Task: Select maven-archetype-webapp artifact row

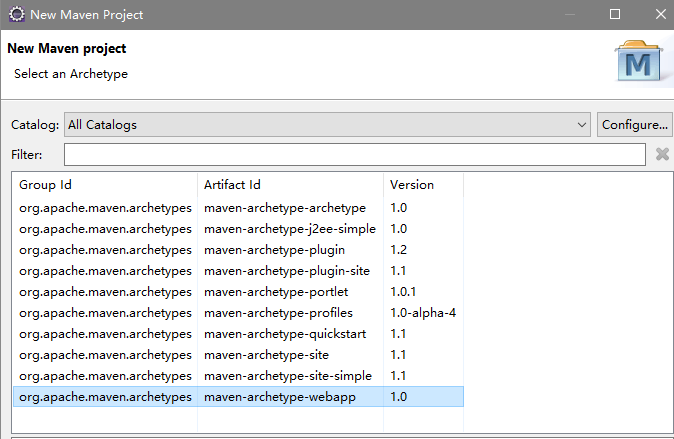Action: coord(239,396)
